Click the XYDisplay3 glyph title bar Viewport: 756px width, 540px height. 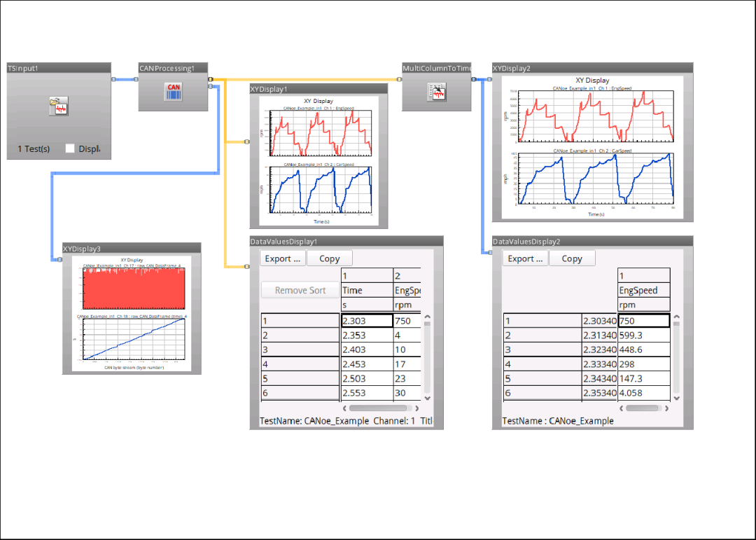coord(132,249)
